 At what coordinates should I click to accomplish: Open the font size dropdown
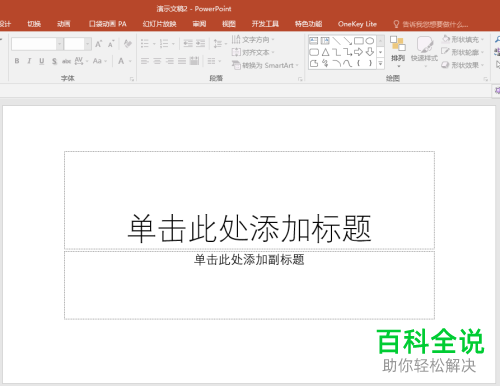coord(88,44)
